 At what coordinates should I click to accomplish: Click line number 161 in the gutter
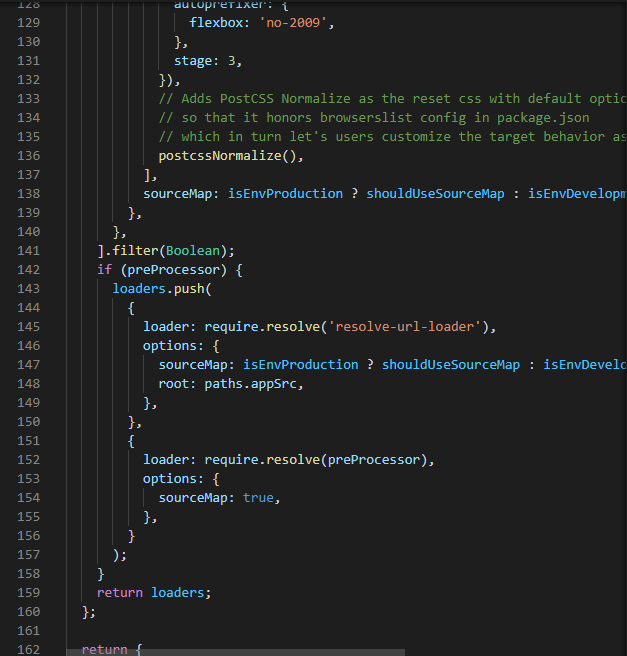click(x=28, y=631)
